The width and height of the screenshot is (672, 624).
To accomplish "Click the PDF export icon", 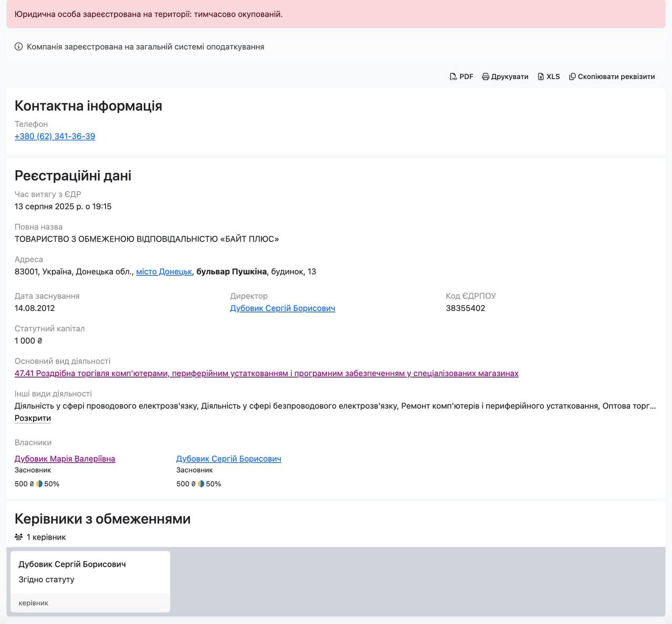I will (453, 77).
